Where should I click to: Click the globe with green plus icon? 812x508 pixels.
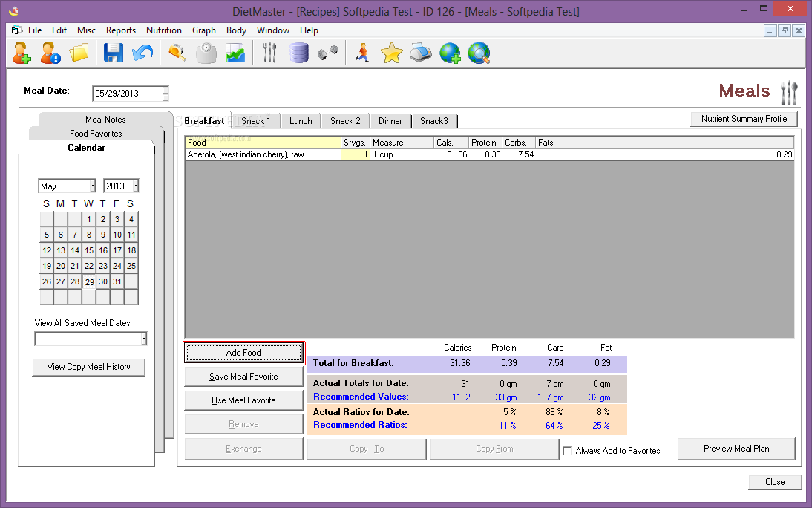(x=450, y=53)
